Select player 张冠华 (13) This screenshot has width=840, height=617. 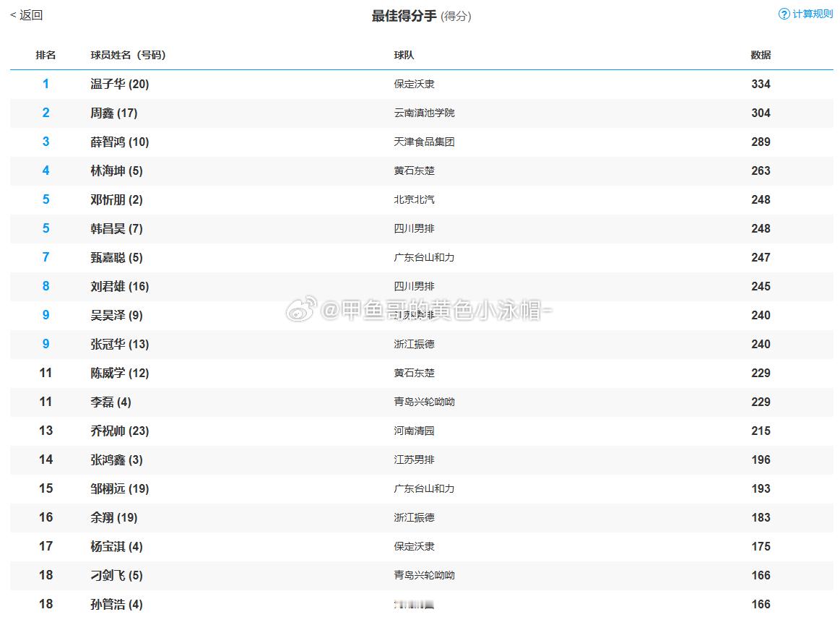119,345
